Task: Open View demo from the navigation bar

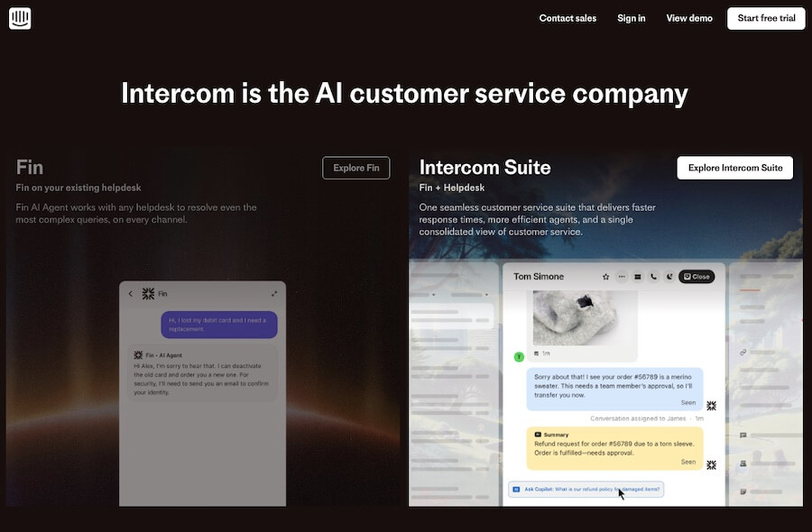Action: pyautogui.click(x=688, y=18)
